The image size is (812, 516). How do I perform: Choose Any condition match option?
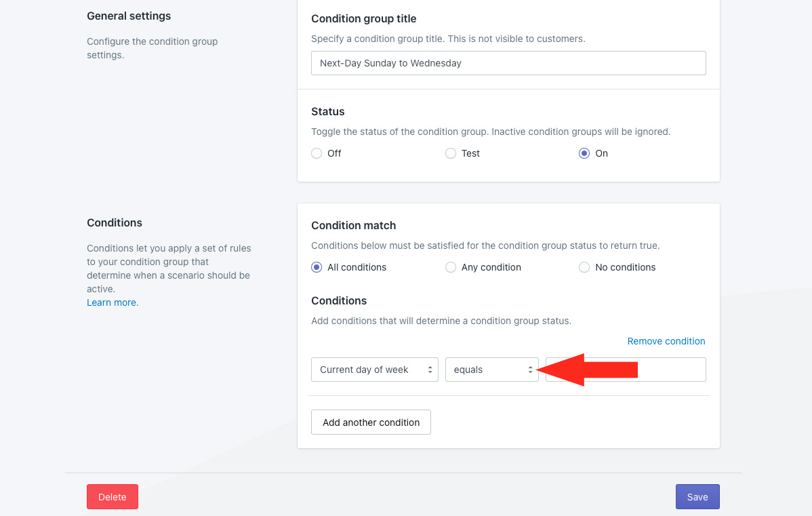[451, 267]
